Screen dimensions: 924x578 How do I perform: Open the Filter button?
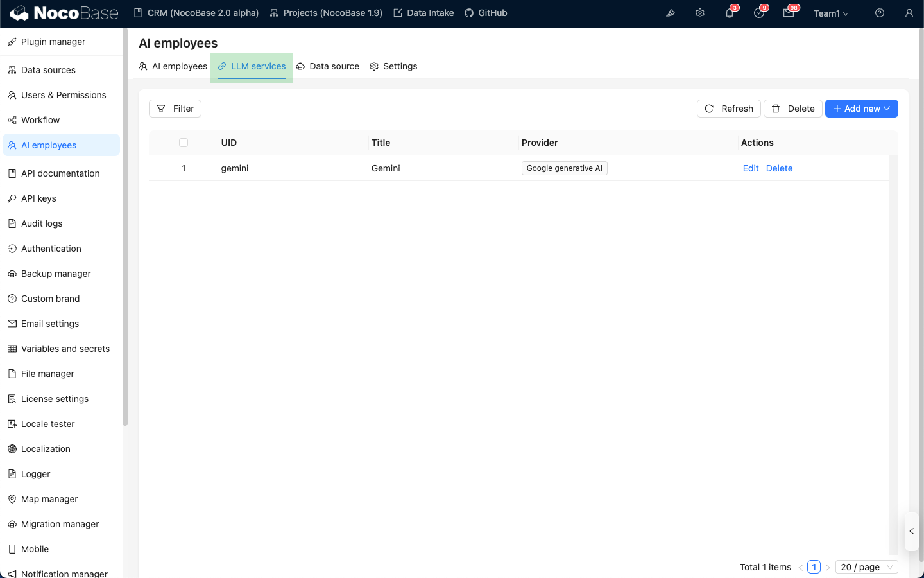point(175,109)
